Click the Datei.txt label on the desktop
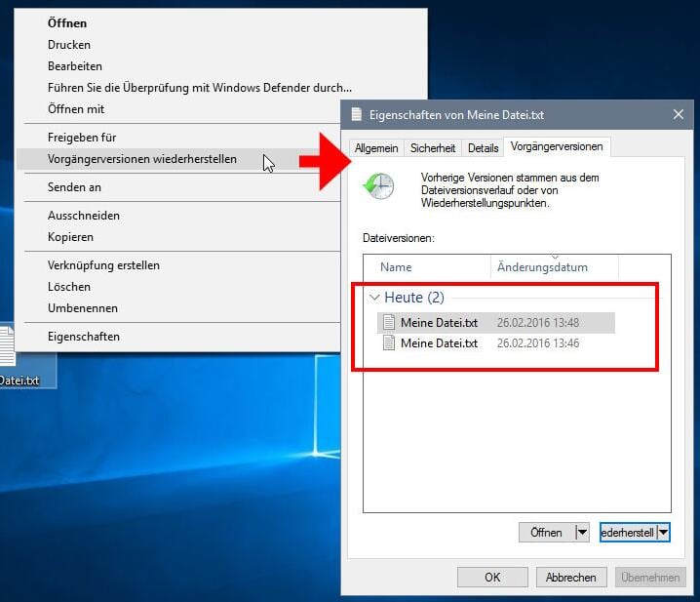This screenshot has width=700, height=602. pos(19,381)
